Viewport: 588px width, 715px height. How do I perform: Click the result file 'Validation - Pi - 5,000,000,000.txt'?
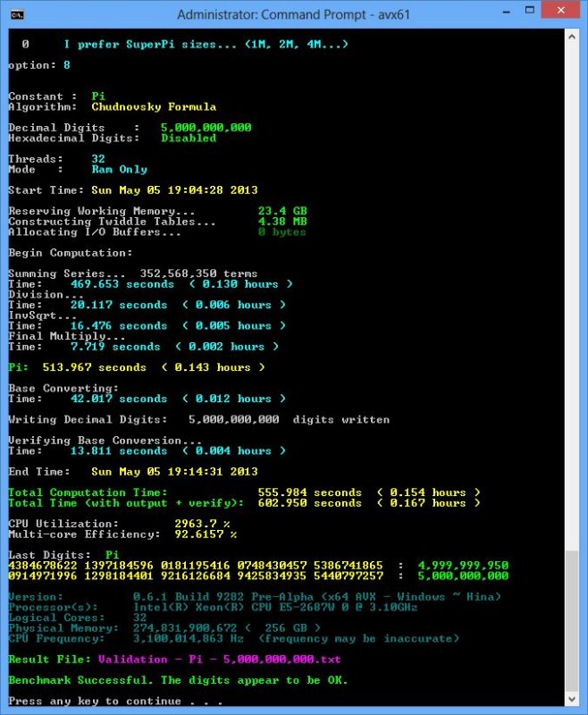click(220, 660)
